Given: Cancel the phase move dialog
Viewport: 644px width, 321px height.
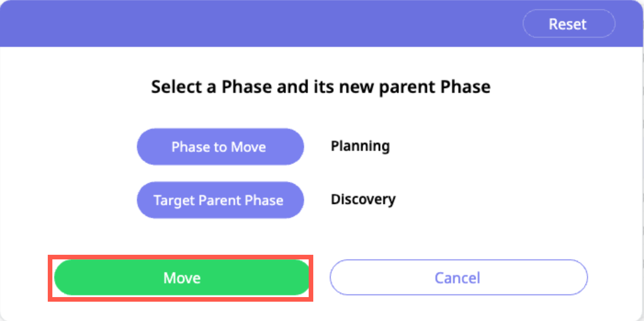Looking at the screenshot, I should tap(458, 278).
